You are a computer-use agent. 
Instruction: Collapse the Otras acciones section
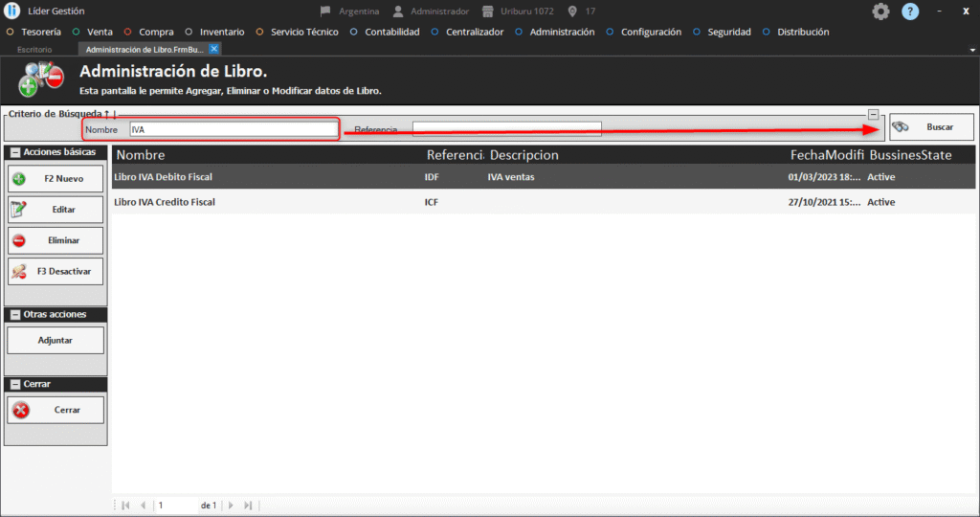pyautogui.click(x=15, y=314)
